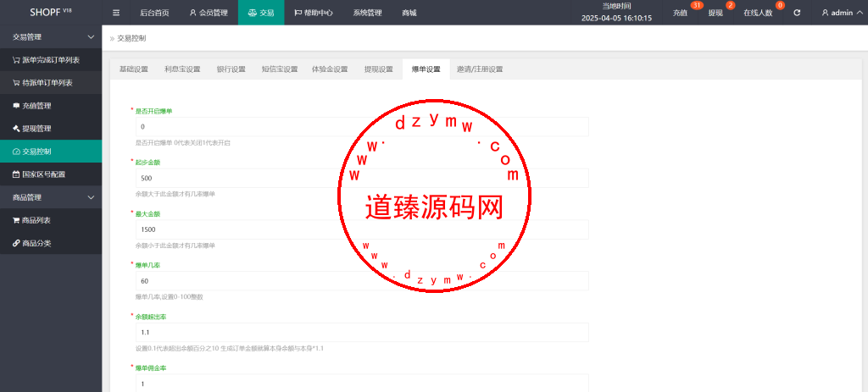Select 交易控制 in sidebar
Screen dimensions: 868x392
point(51,152)
